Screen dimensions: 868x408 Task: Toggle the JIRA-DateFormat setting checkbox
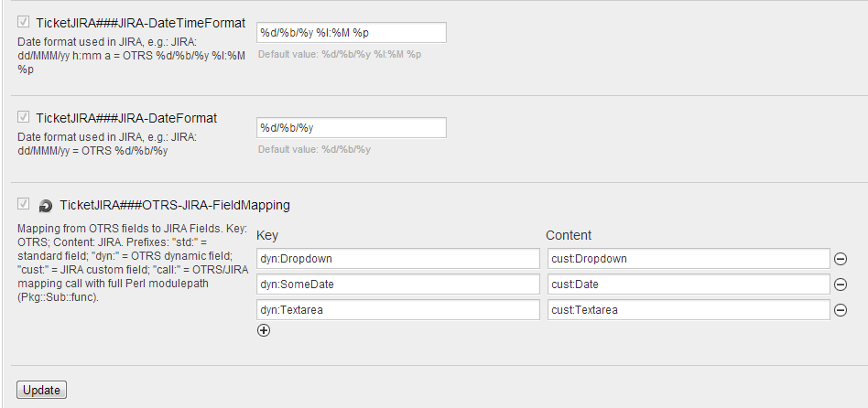point(24,117)
